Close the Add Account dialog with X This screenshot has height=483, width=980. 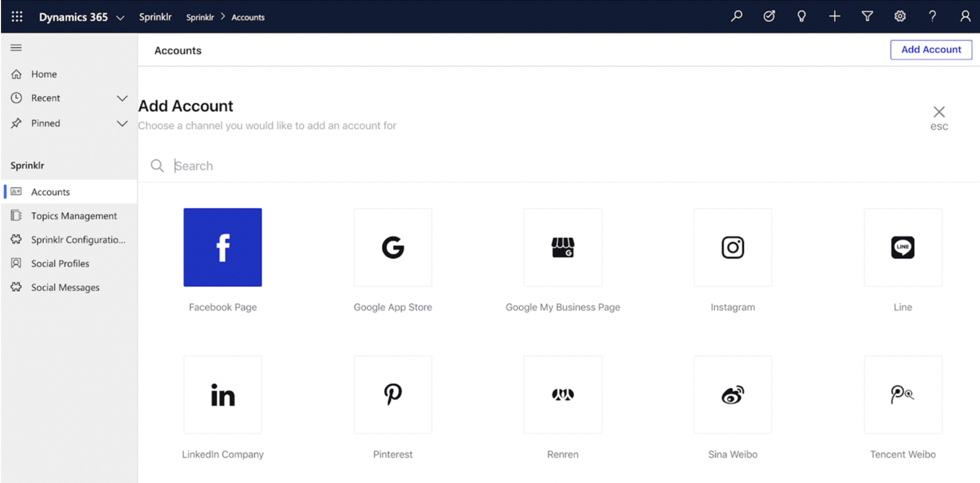tap(939, 112)
